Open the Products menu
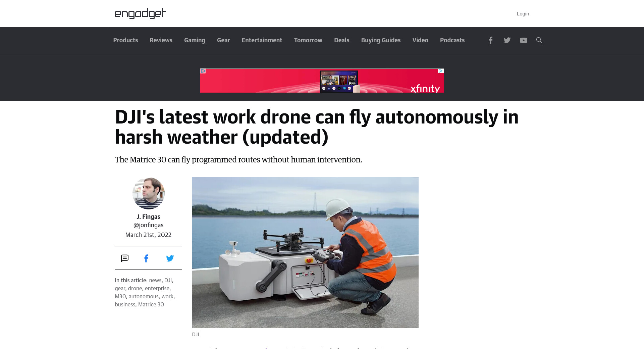Screen dimensions: 644x349 [125, 40]
